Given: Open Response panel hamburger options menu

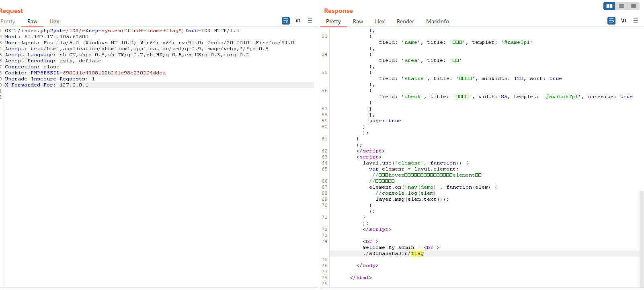Looking at the screenshot, I should tap(636, 21).
